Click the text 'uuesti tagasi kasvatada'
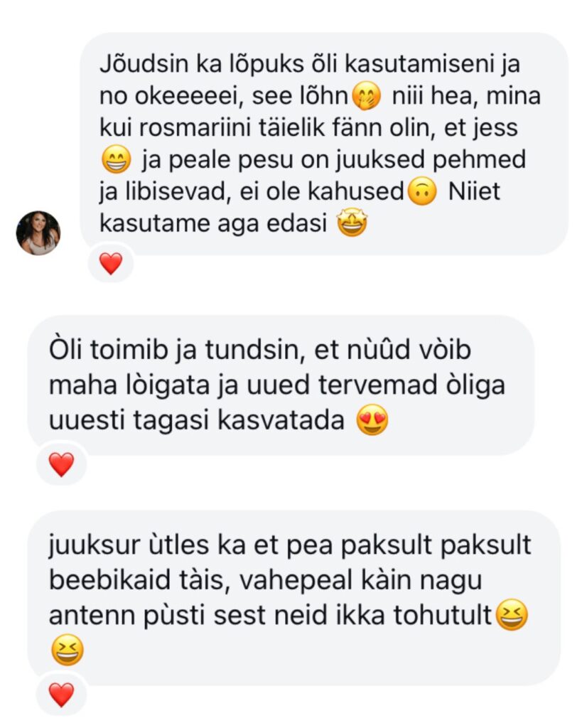 coord(197,421)
